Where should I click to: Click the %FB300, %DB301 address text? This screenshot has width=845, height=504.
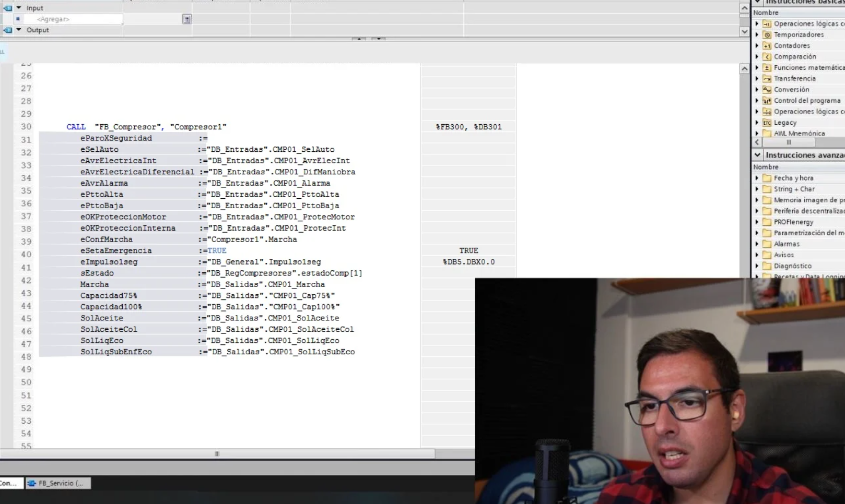[x=468, y=127]
